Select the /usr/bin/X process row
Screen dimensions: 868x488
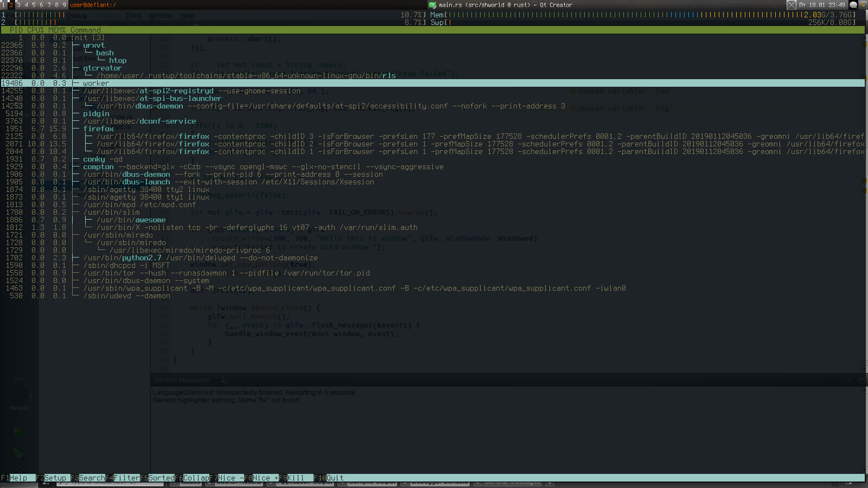coord(432,227)
